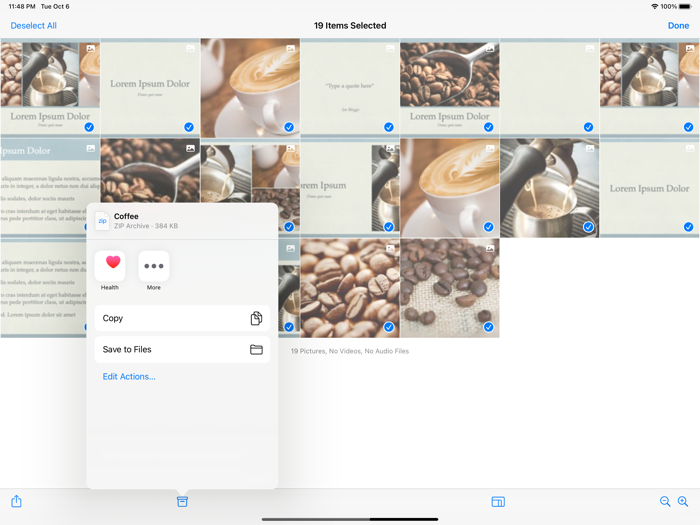Click the 11:48 PM clock
Viewport: 700px width, 525px height.
pyautogui.click(x=22, y=7)
